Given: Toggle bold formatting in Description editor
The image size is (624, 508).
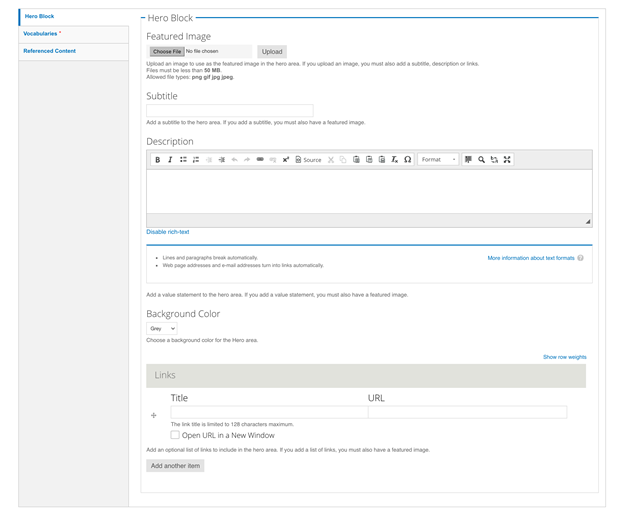Looking at the screenshot, I should click(157, 160).
